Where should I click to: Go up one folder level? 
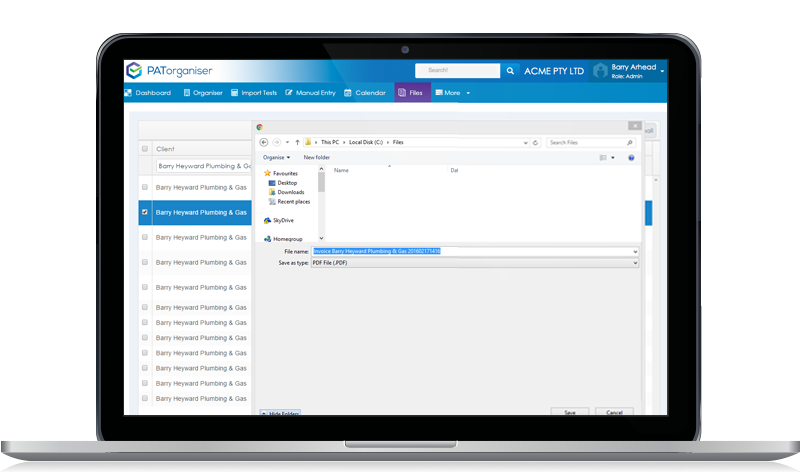297,142
